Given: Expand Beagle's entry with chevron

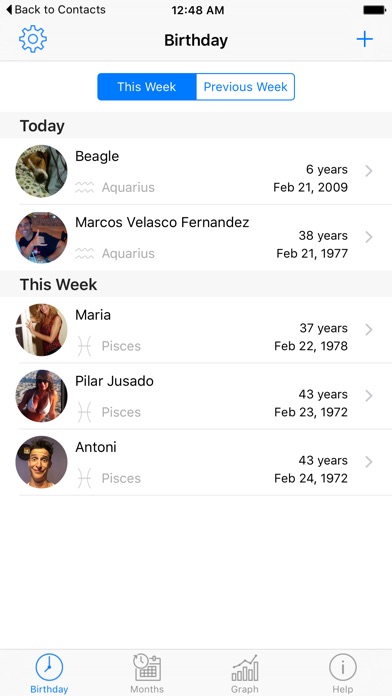Looking at the screenshot, I should coord(368,171).
